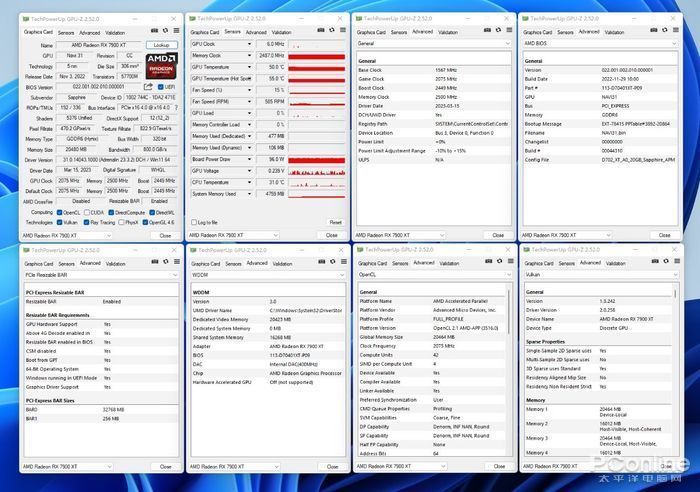Click camera icon in the Vulkan window

655,262
